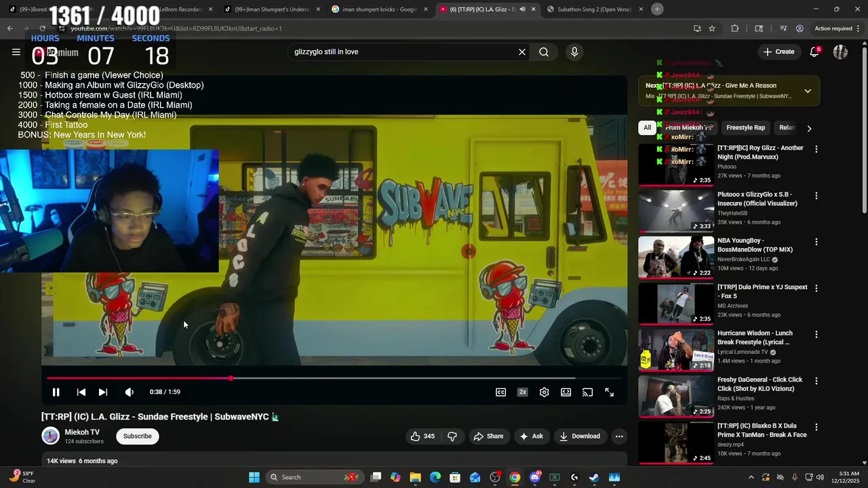The width and height of the screenshot is (868, 488).
Task: Open the video settings gear
Action: (544, 392)
